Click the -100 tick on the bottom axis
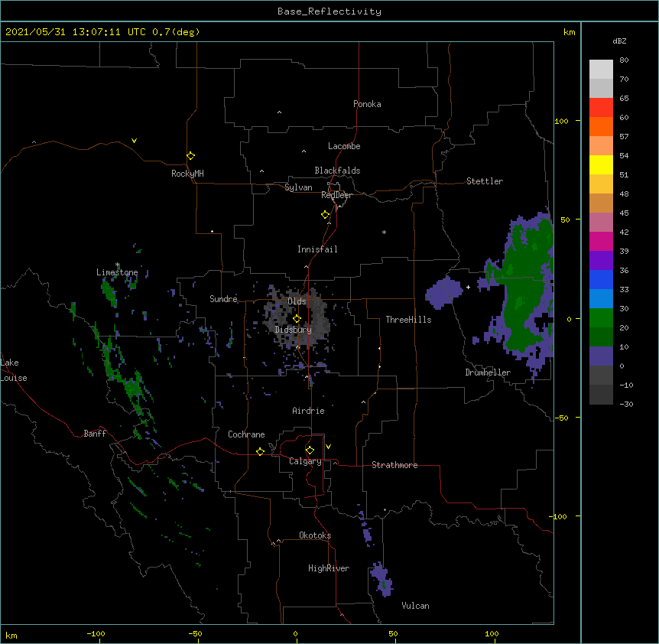The image size is (659, 644). [x=96, y=633]
